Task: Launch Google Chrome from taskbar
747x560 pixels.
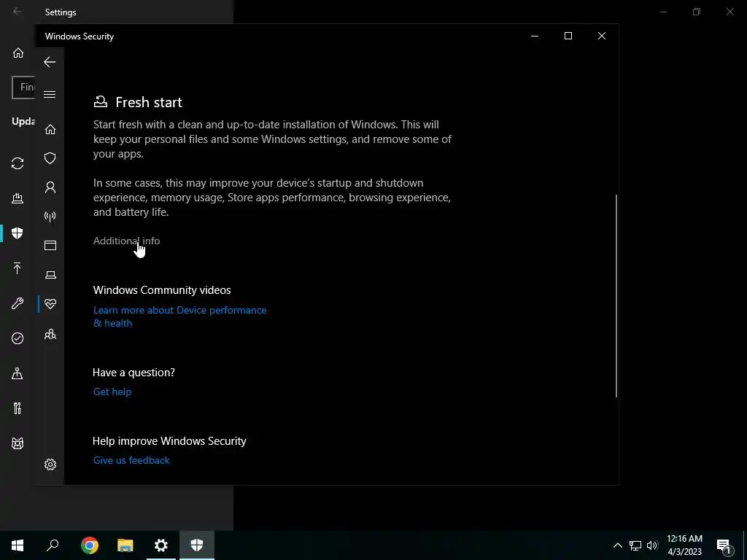Action: [x=90, y=545]
